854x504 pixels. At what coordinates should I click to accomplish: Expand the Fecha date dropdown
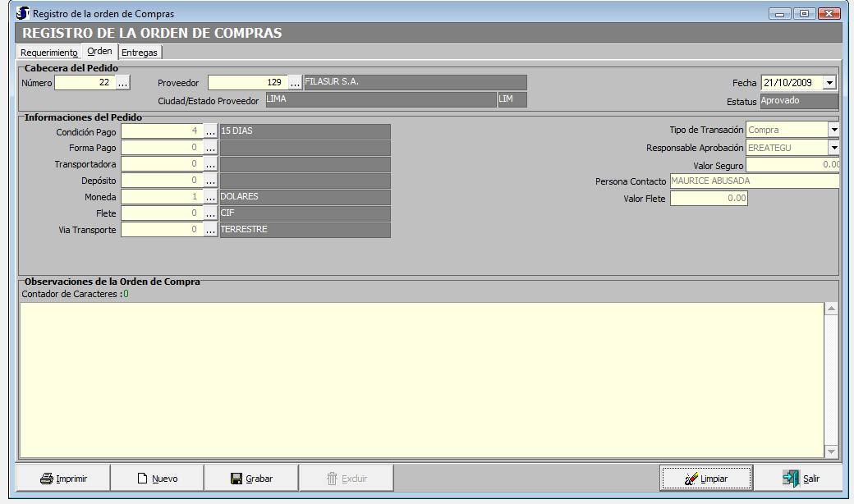coord(829,83)
